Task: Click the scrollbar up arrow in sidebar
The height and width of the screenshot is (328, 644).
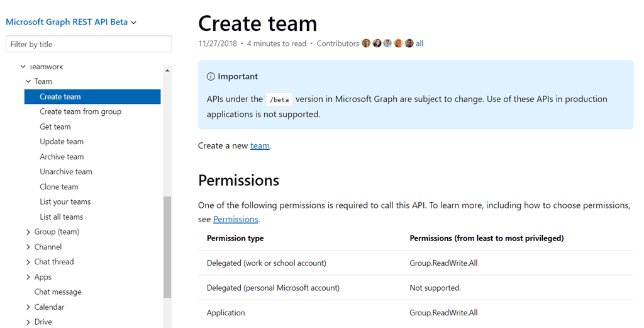Action: pos(167,71)
